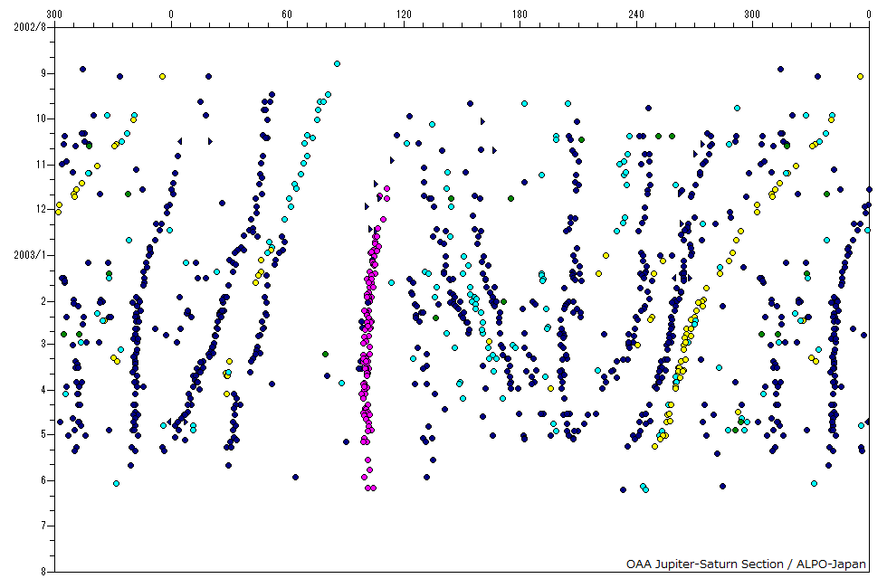Click the month 7 axis label
Image resolution: width=887 pixels, height=588 pixels.
pyautogui.click(x=43, y=526)
